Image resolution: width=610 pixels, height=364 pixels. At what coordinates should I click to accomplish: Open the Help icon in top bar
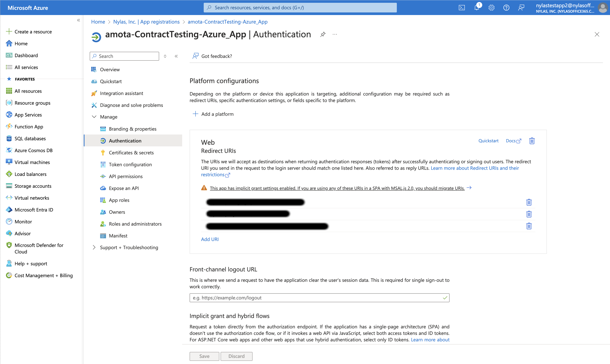506,7
